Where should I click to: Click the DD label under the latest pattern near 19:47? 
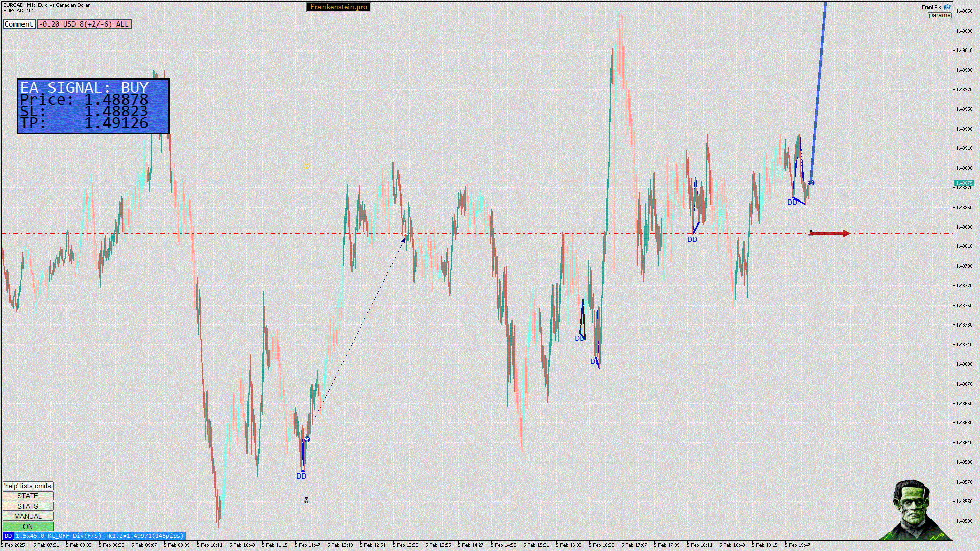(x=792, y=202)
